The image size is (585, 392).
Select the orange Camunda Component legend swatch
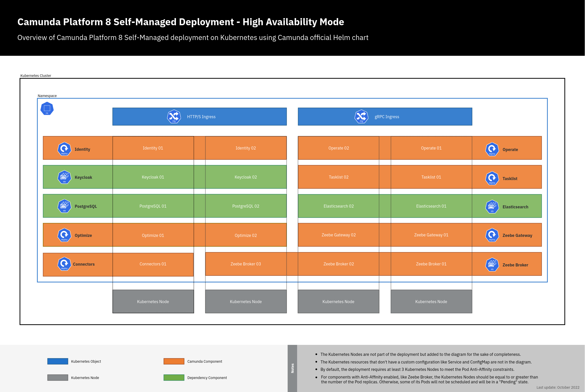[x=174, y=361]
